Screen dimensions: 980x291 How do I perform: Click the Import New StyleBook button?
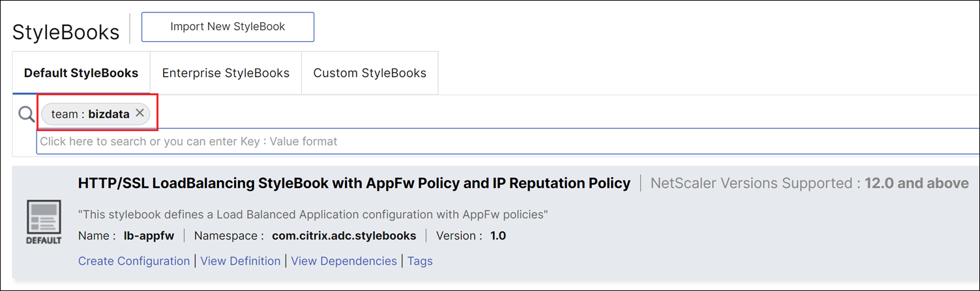point(228,27)
